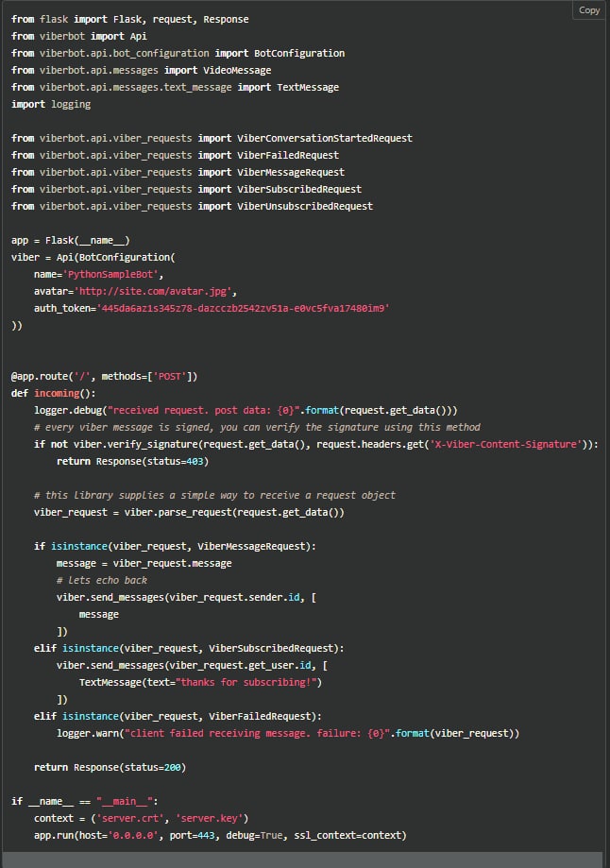Click the BotConfiguration import line
Viewport: 610px width, 868px height.
[x=178, y=54]
